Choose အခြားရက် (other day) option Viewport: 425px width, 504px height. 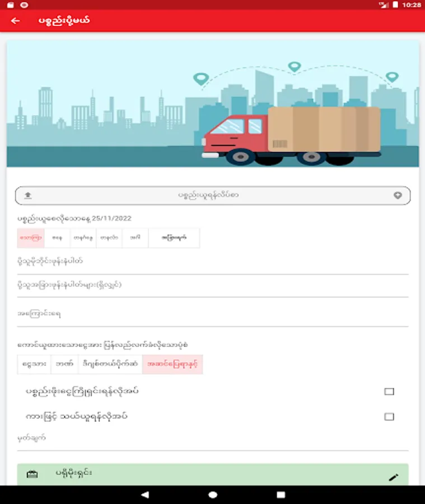174,238
